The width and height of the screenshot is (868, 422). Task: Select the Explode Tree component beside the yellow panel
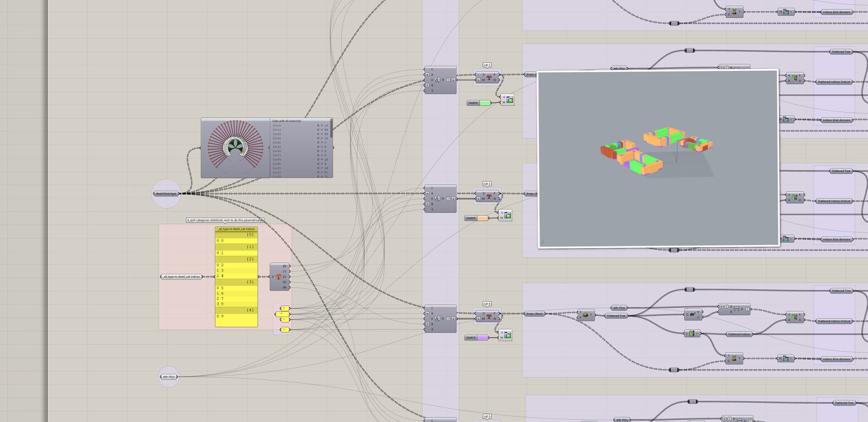point(279,276)
